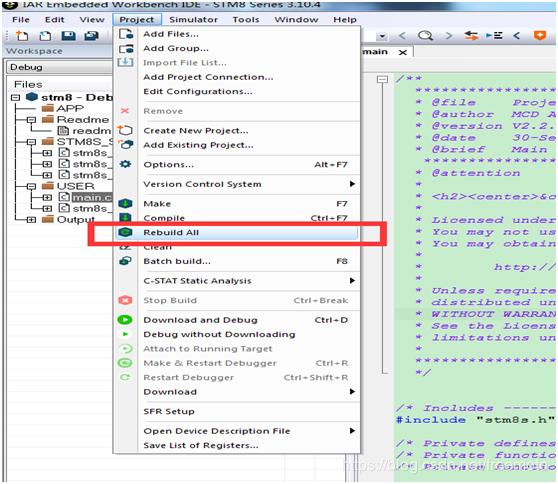Click the Make build icon
Viewport: 558px width, 484px height.
125,204
